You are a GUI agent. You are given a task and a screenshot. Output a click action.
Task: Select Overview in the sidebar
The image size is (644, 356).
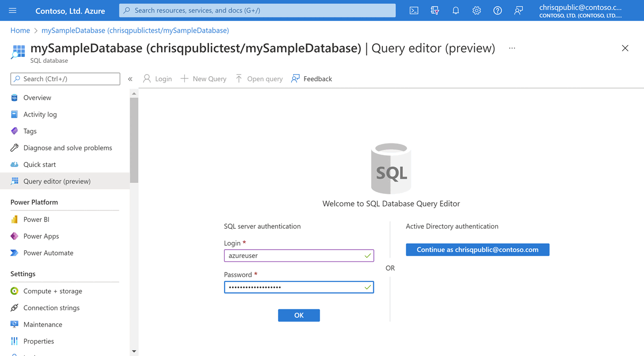pos(37,98)
